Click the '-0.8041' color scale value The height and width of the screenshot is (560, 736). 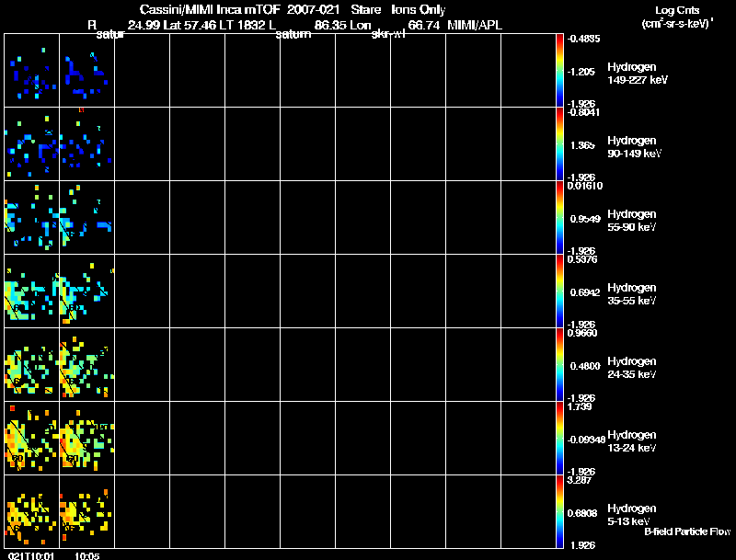pyautogui.click(x=583, y=112)
